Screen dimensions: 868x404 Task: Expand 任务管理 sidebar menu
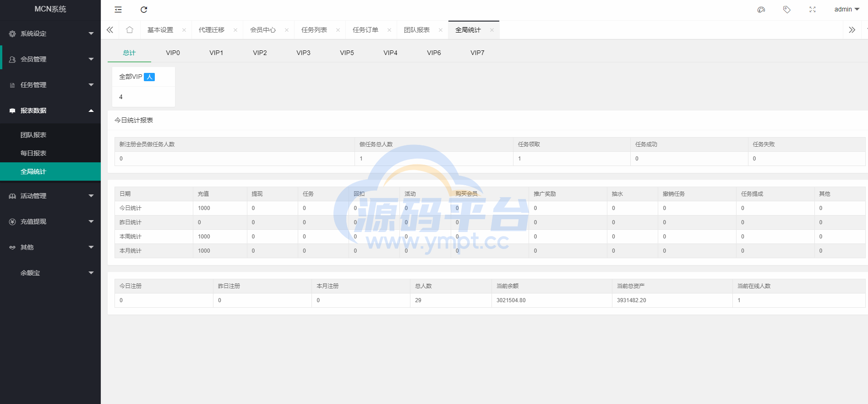click(50, 85)
